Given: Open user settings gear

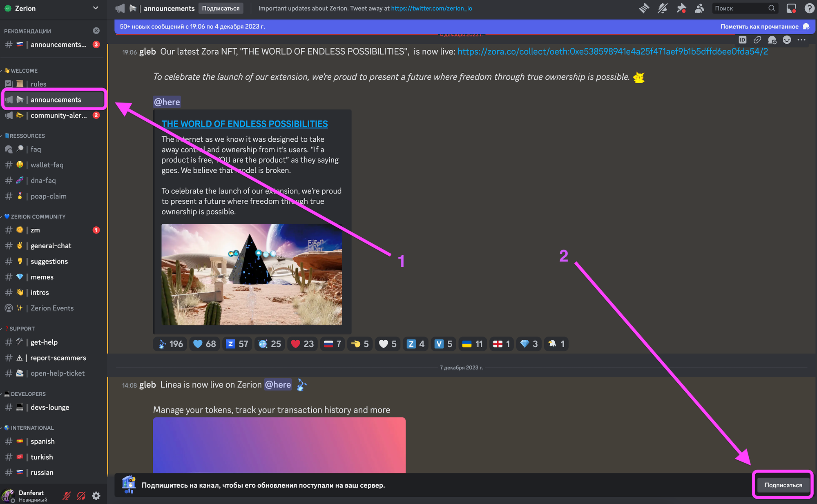Looking at the screenshot, I should [96, 496].
